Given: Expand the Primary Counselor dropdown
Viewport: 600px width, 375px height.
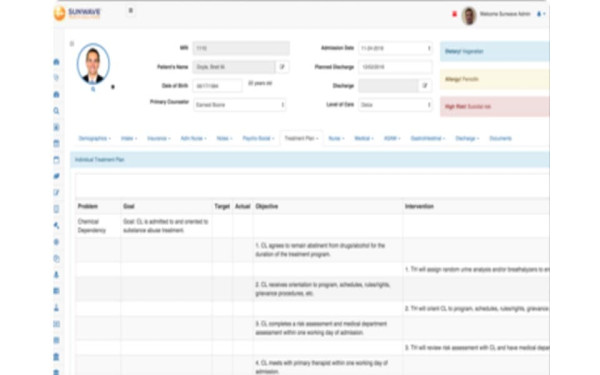Looking at the screenshot, I should click(240, 105).
